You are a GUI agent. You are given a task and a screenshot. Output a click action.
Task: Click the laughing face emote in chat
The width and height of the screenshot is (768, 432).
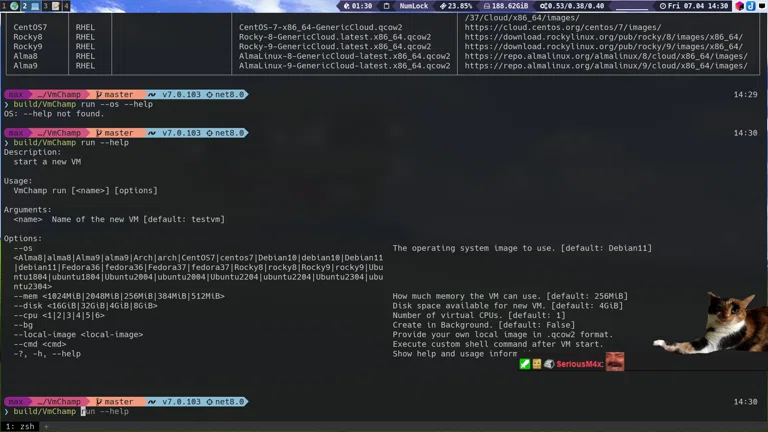point(615,362)
